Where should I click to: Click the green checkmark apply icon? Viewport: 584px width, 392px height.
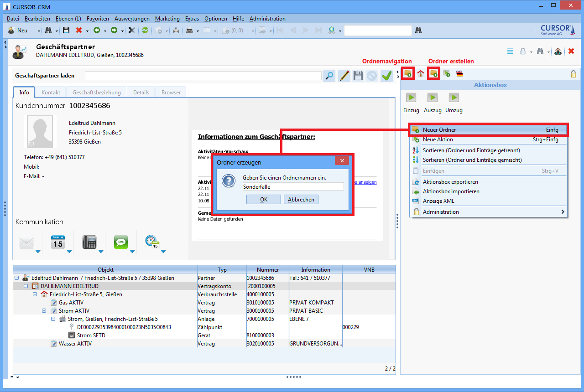[x=387, y=76]
